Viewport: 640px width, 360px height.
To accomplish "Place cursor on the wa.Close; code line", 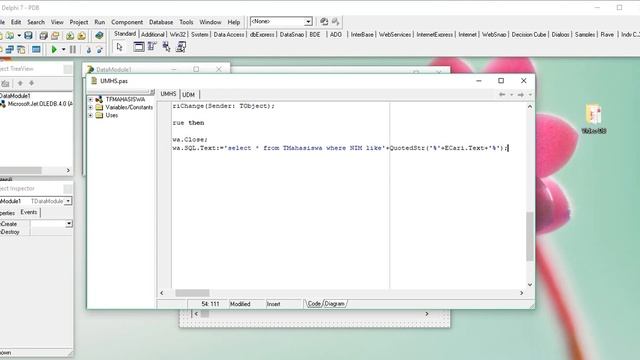I will pyautogui.click(x=190, y=140).
